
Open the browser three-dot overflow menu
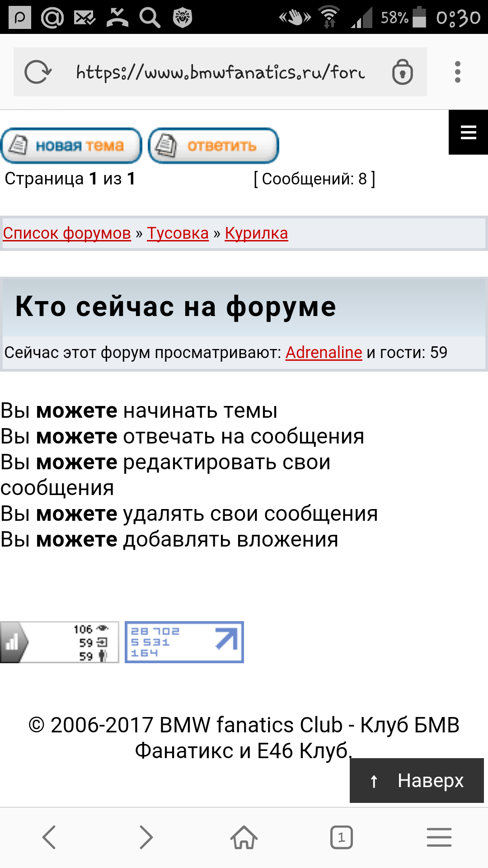click(457, 72)
